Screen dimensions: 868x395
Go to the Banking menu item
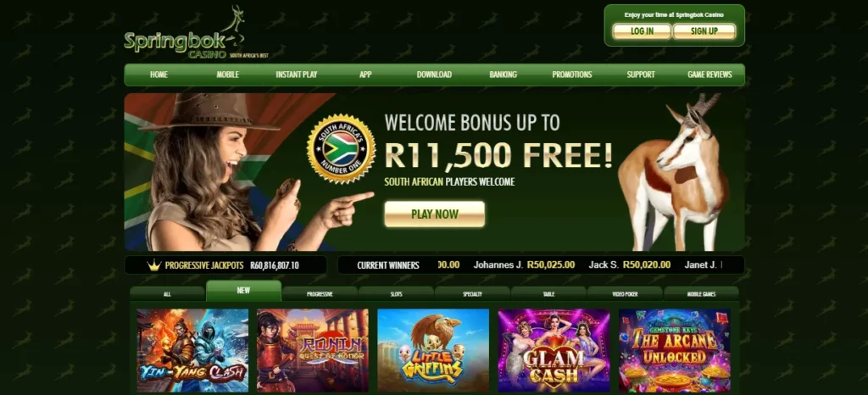pyautogui.click(x=504, y=75)
